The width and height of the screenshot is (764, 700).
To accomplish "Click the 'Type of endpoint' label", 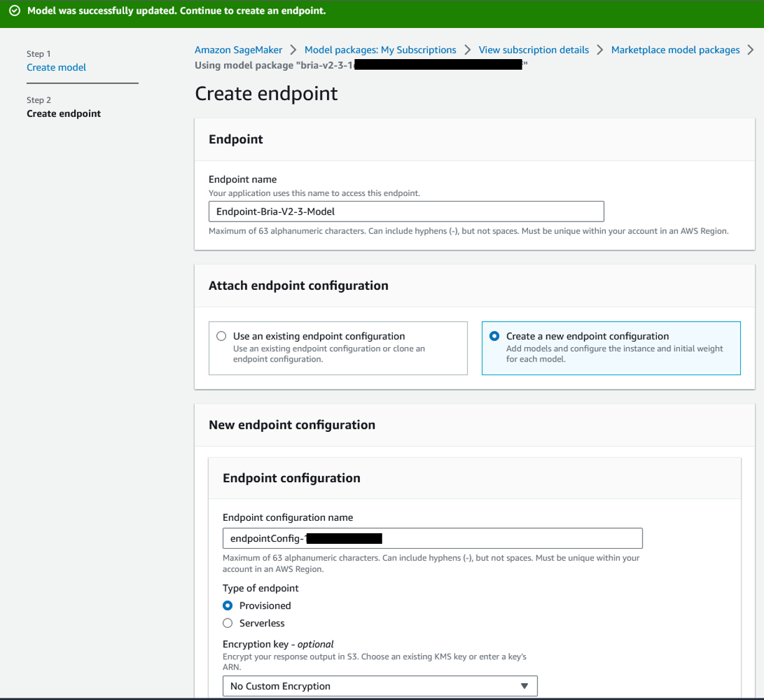I will (260, 588).
